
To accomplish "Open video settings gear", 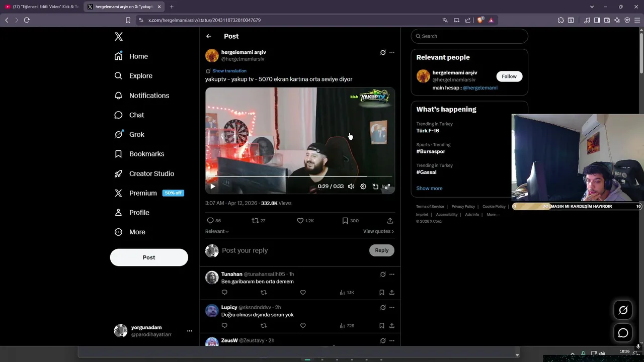I will pos(363,187).
